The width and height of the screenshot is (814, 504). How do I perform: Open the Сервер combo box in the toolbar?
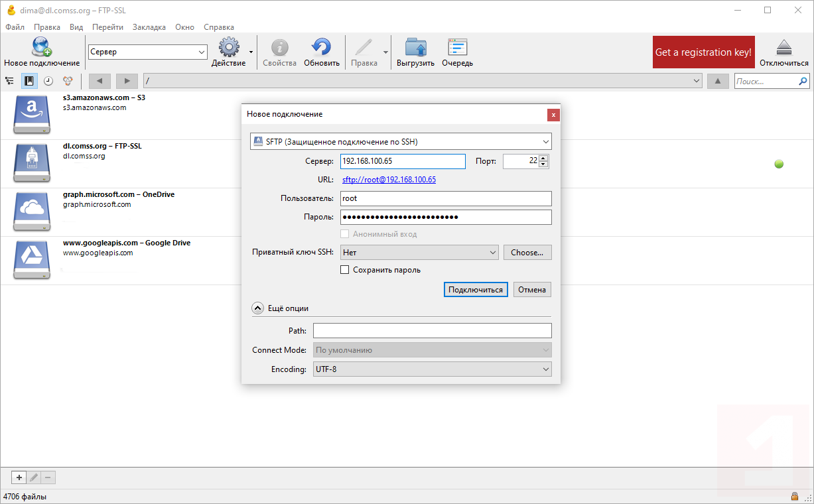(x=148, y=52)
